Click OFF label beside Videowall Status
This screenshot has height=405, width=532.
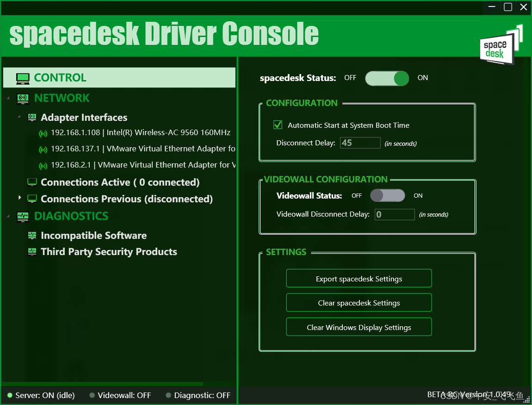tap(357, 195)
